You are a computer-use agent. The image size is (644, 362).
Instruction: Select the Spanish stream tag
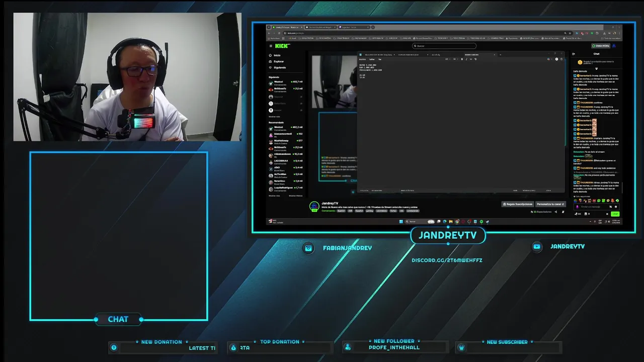point(341,211)
